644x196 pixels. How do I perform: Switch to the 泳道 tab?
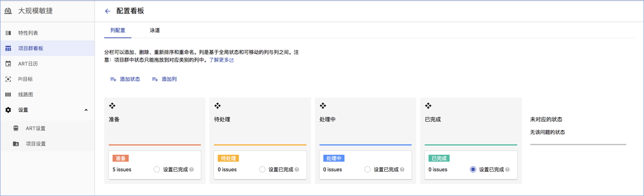click(x=155, y=30)
